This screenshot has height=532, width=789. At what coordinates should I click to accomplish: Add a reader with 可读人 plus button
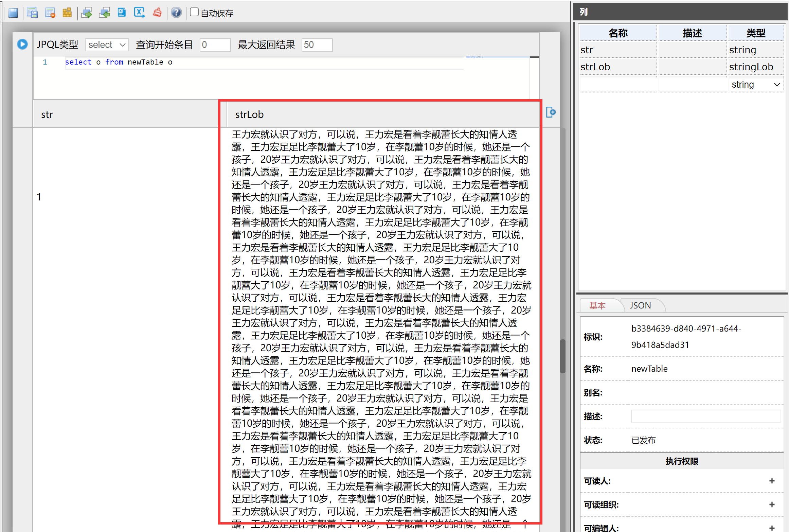point(772,481)
